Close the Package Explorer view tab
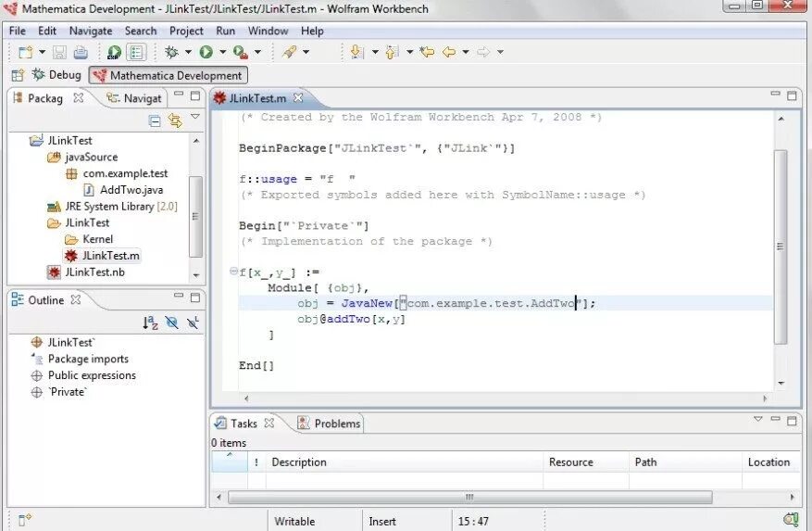Viewport: 812px width, 531px height. pos(78,97)
